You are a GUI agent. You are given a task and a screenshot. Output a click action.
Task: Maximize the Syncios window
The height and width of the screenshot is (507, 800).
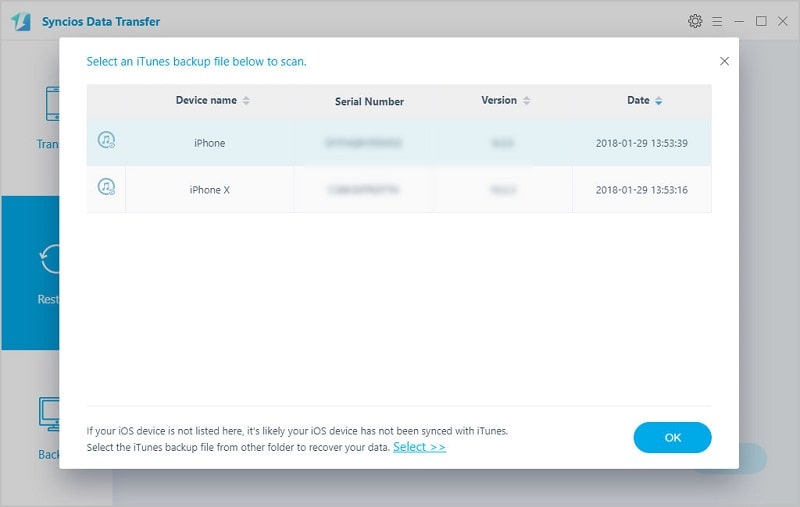tap(761, 21)
